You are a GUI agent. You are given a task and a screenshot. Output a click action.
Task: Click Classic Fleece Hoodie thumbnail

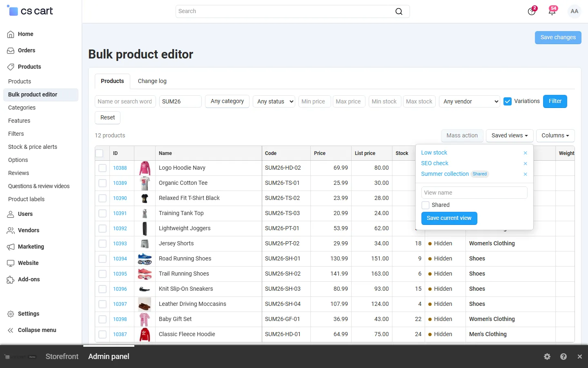145,334
